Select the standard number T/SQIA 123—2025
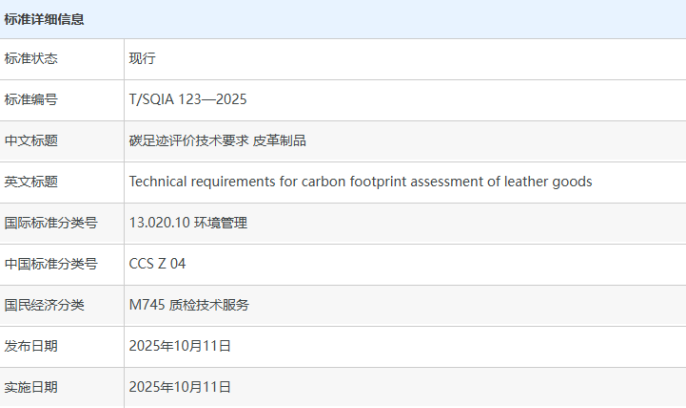The image size is (686, 408). point(188,100)
